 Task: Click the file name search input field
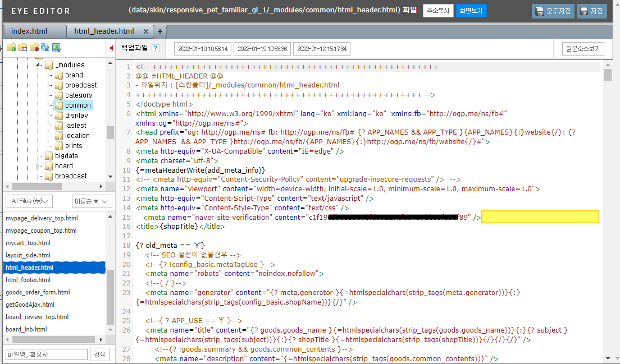pyautogui.click(x=47, y=354)
